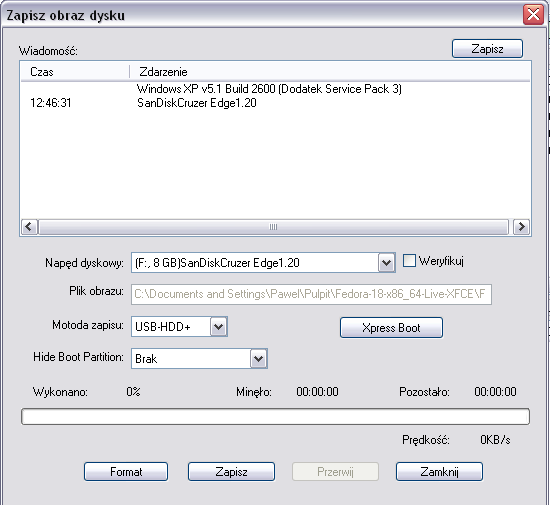Viewport: 550px width, 505px height.
Task: Click the right scroll arrow of message list
Action: tap(521, 227)
